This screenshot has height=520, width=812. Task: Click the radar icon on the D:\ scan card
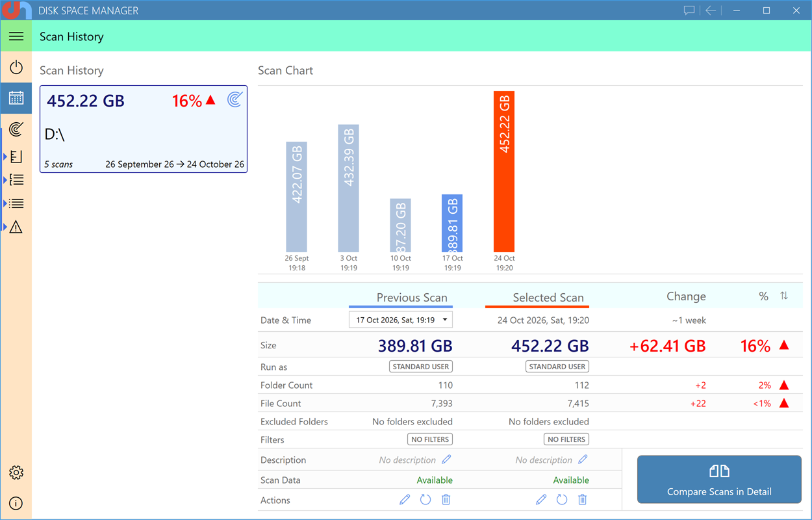[235, 99]
